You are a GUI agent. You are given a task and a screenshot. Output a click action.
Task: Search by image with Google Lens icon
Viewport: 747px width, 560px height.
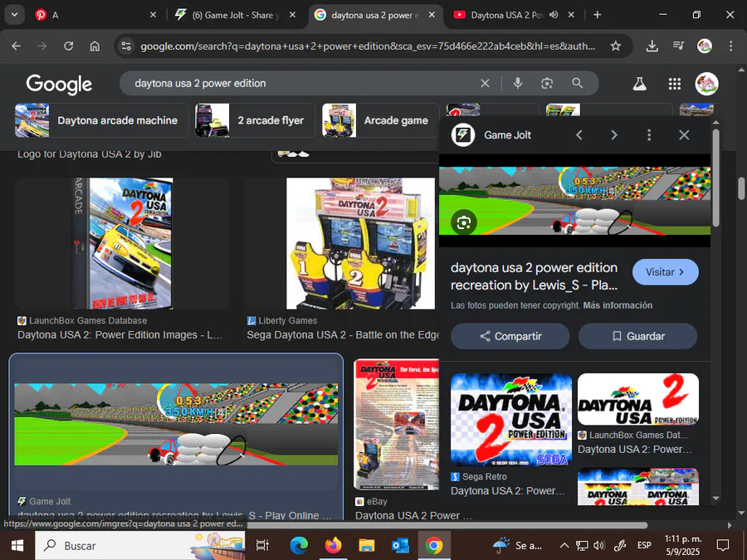(x=547, y=83)
